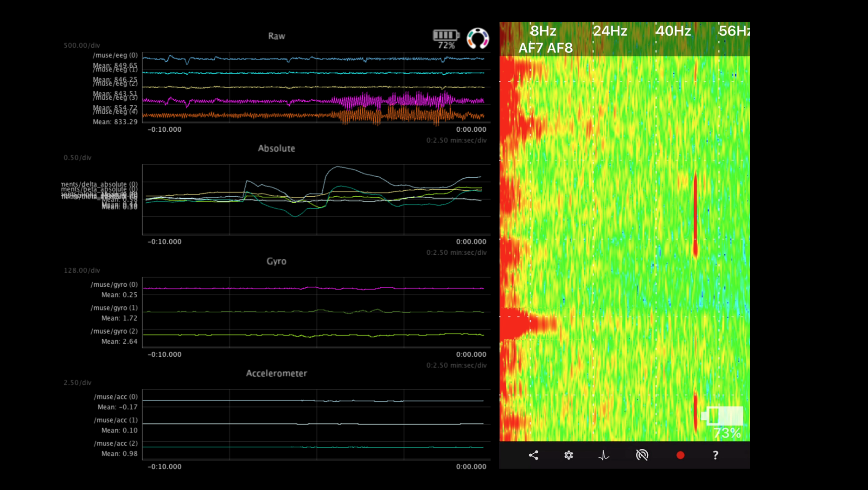The width and height of the screenshot is (868, 490).
Task: Tap the waveform pulse icon
Action: click(604, 455)
